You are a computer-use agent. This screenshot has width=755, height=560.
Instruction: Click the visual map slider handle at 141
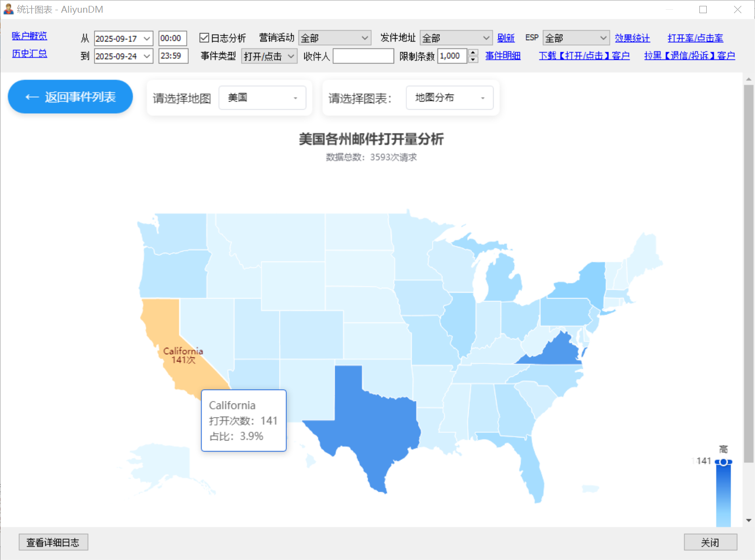point(723,462)
